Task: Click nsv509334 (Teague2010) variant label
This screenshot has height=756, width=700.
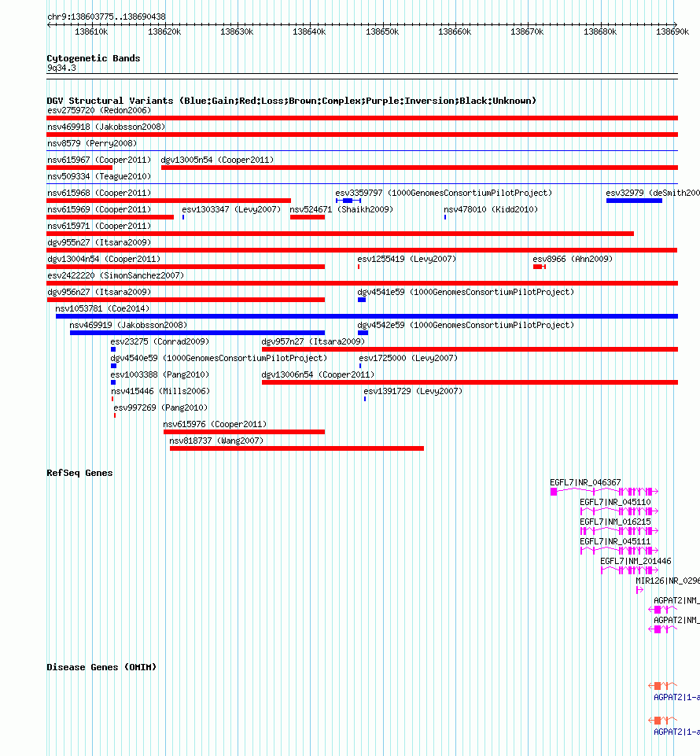Action: (x=99, y=176)
